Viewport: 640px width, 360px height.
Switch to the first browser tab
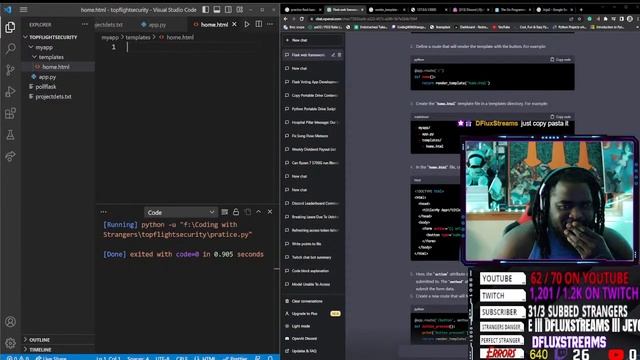pos(302,9)
